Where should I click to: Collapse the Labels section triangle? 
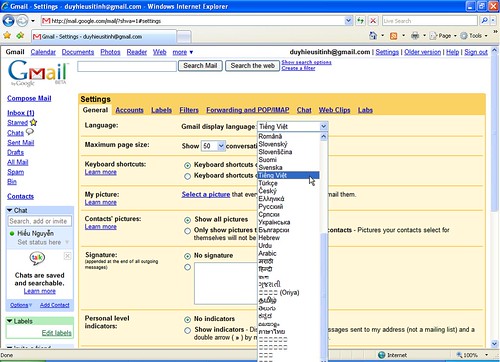click(x=10, y=321)
